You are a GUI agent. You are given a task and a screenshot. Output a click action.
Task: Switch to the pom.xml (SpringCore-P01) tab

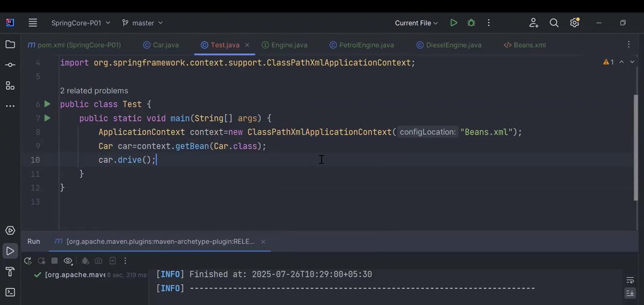coord(74,45)
